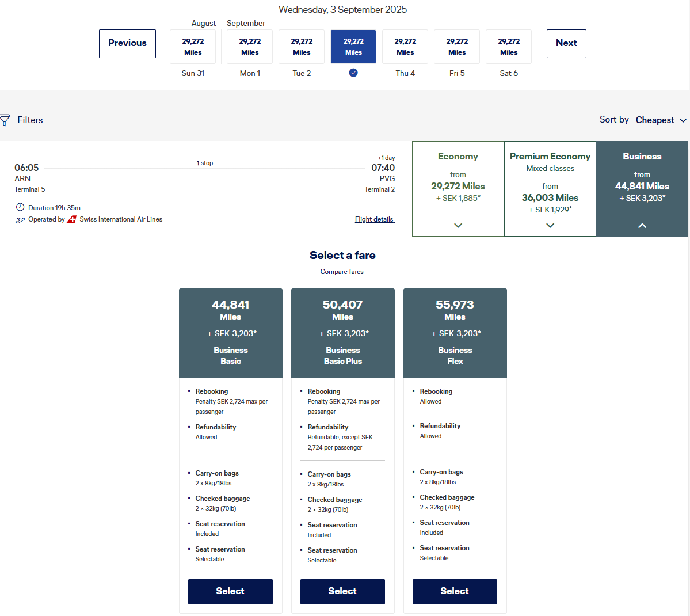Click the '1 stop' label

click(205, 163)
